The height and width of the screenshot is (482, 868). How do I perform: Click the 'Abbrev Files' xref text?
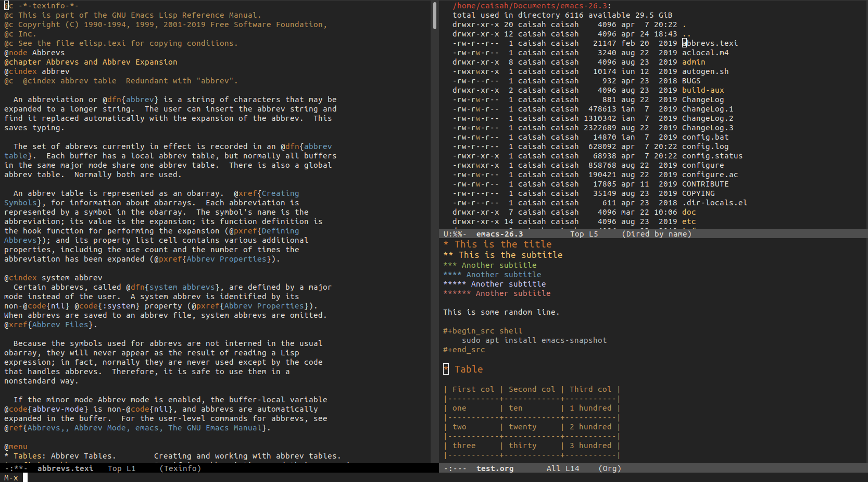coord(60,325)
